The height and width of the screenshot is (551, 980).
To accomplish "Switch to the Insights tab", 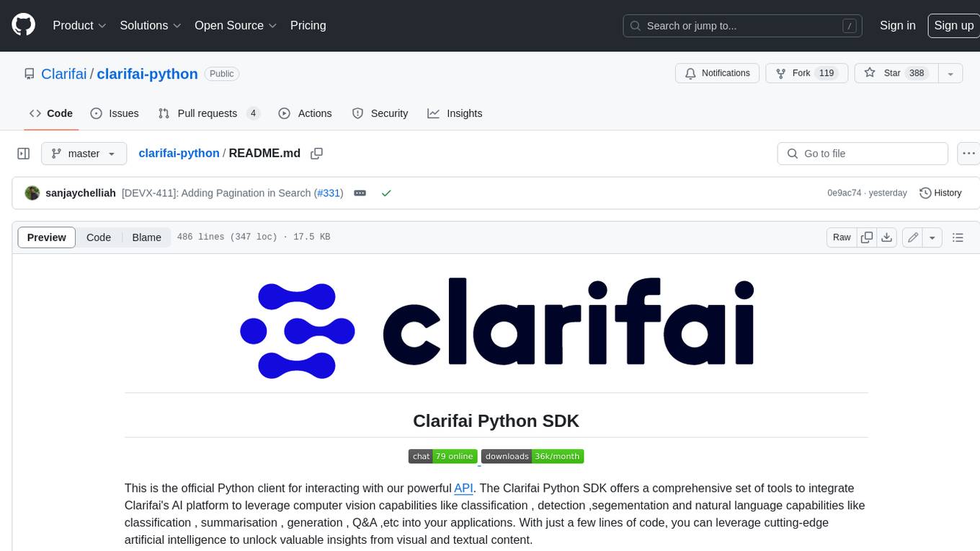I will point(455,113).
